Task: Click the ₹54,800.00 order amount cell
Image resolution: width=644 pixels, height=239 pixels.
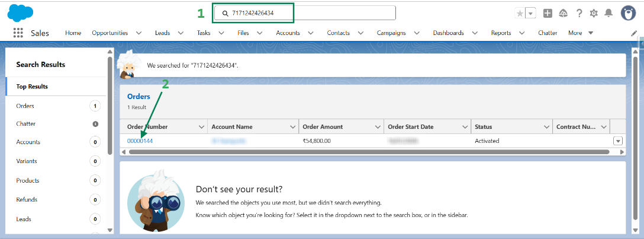Action: (317, 141)
